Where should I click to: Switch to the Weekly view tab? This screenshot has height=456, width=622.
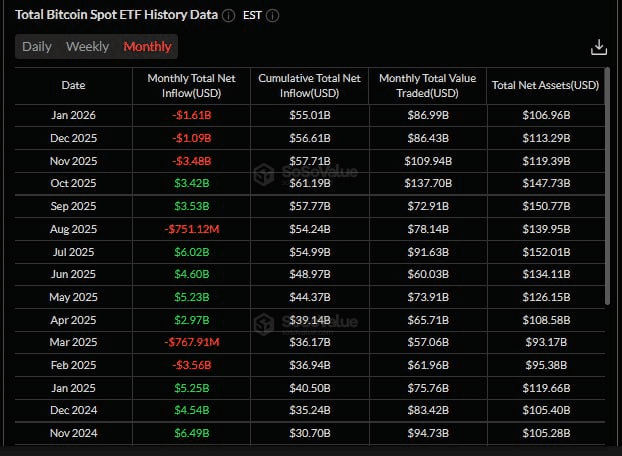coord(88,47)
